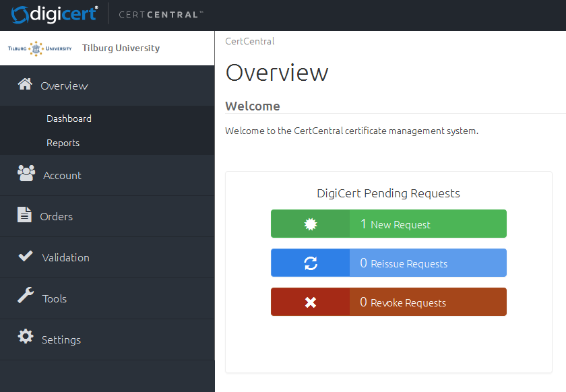566x392 pixels.
Task: Click the DigiCert logo in header
Action: pos(55,13)
